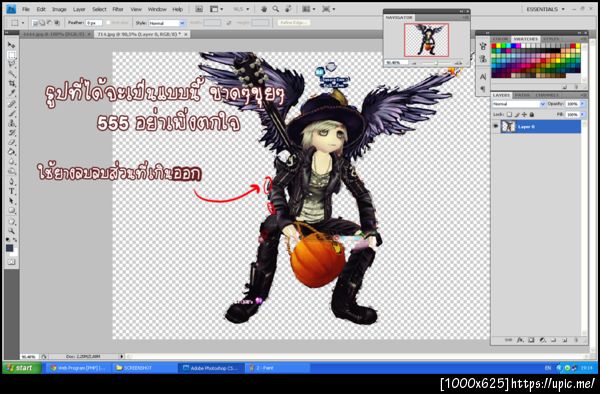Choose Subtract from selection mode
Image resolution: width=600 pixels, height=394 pixels.
[x=49, y=23]
